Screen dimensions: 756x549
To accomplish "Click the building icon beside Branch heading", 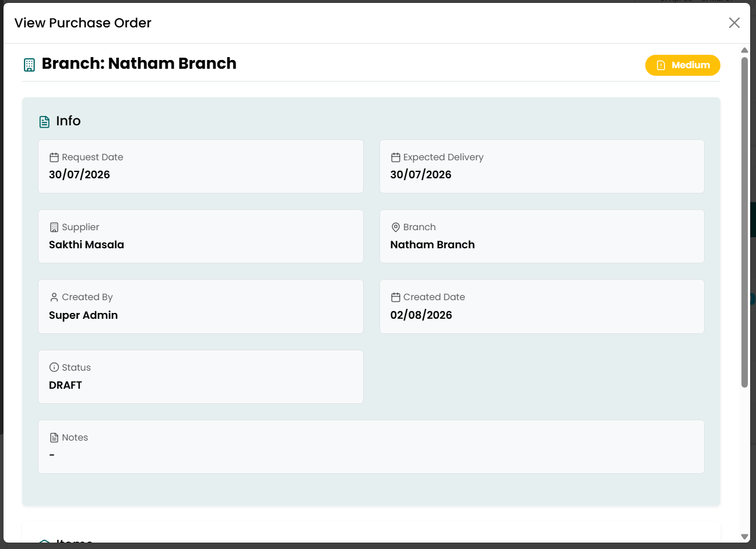I will pos(29,65).
